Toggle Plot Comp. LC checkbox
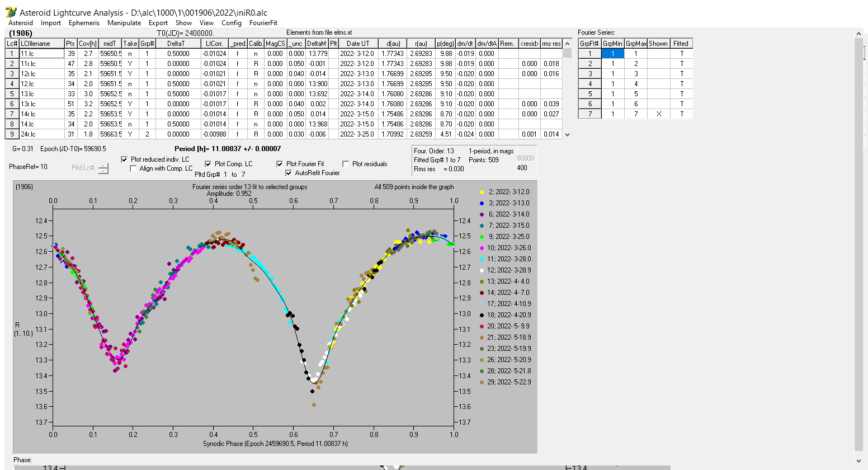 pos(208,164)
